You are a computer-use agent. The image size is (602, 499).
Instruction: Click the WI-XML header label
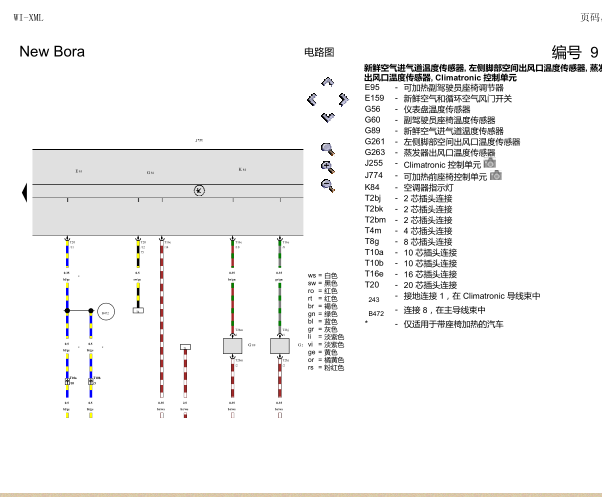coord(28,18)
